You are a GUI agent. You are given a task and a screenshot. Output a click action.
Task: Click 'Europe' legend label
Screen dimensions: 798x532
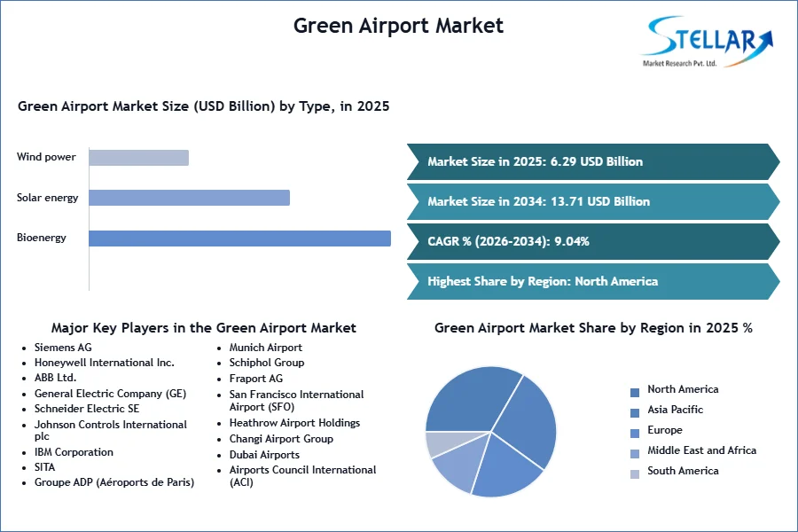(665, 430)
